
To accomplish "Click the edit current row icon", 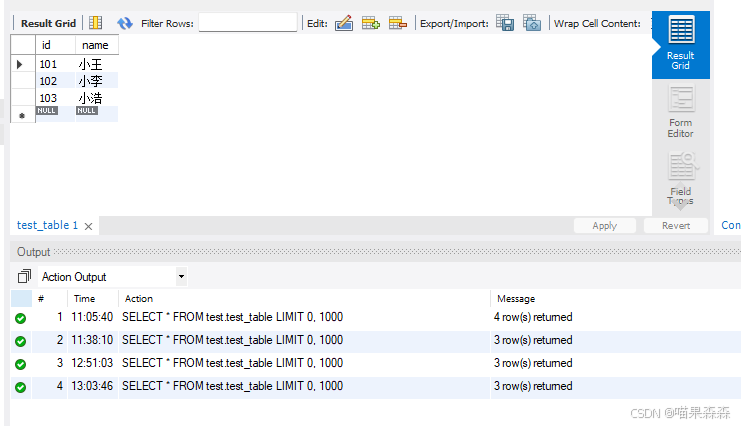I will click(344, 23).
